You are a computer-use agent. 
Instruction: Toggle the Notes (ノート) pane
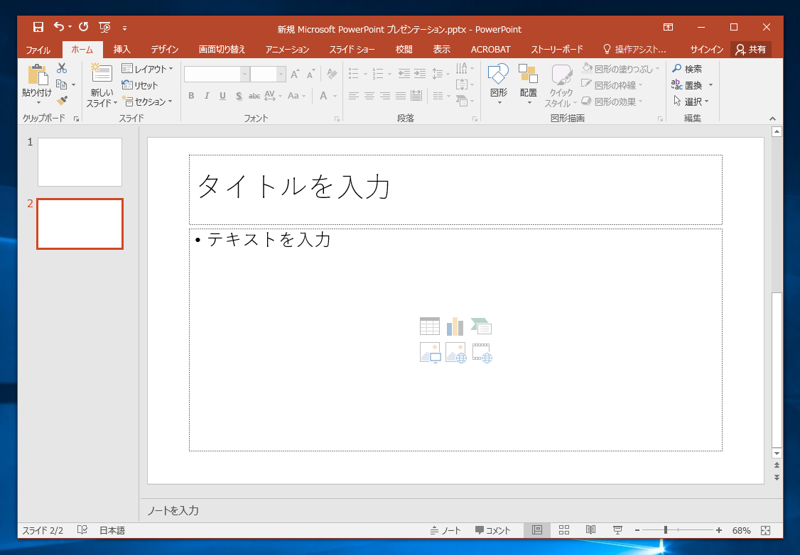445,530
